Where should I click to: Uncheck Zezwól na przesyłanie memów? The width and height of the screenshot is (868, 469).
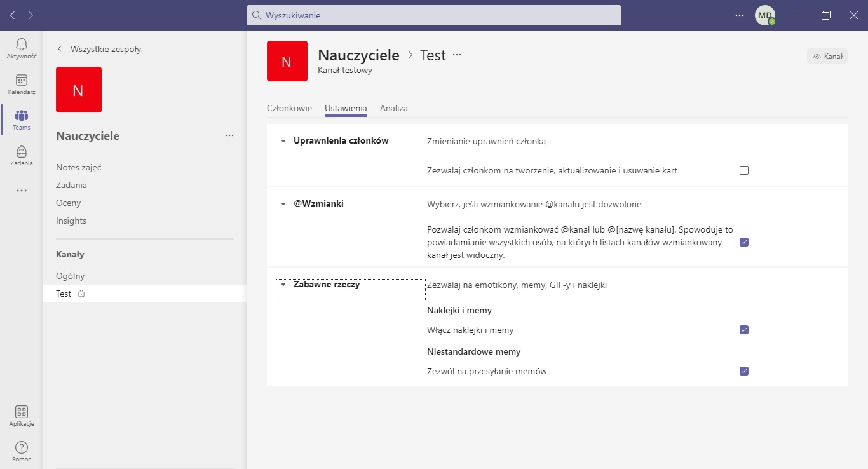[744, 371]
